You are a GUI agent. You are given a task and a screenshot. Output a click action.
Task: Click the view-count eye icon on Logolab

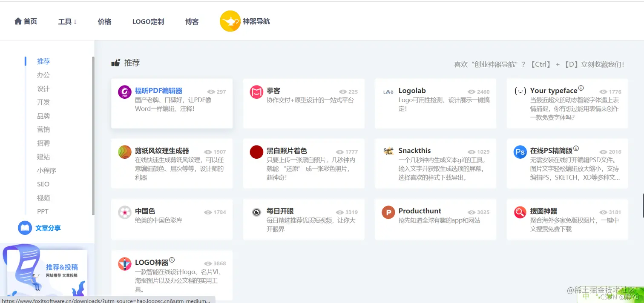coord(471,92)
